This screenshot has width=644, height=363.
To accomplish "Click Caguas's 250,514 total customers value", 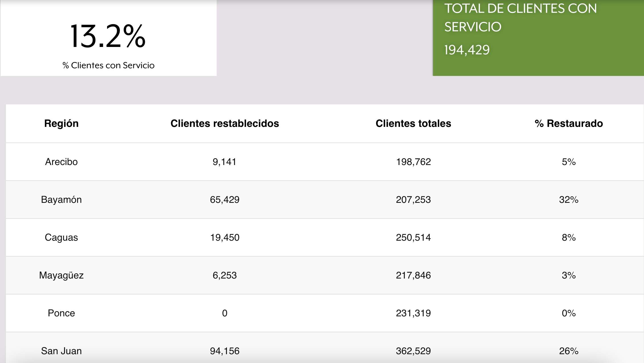I will pos(413,237).
